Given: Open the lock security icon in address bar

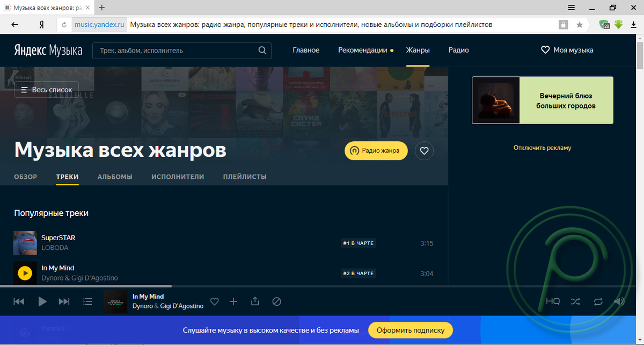Looking at the screenshot, I should (563, 25).
